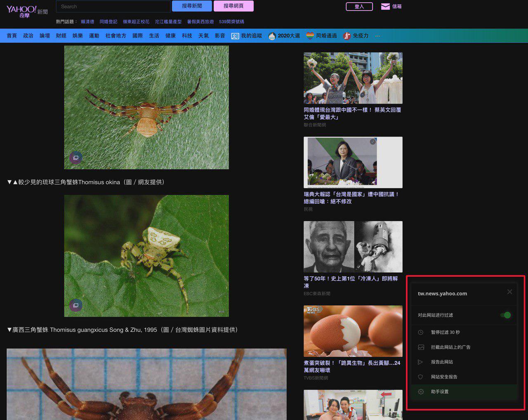Click the 冷凍人 black-and-white news thumbnail
Screen dimensions: 528x420
click(353, 247)
